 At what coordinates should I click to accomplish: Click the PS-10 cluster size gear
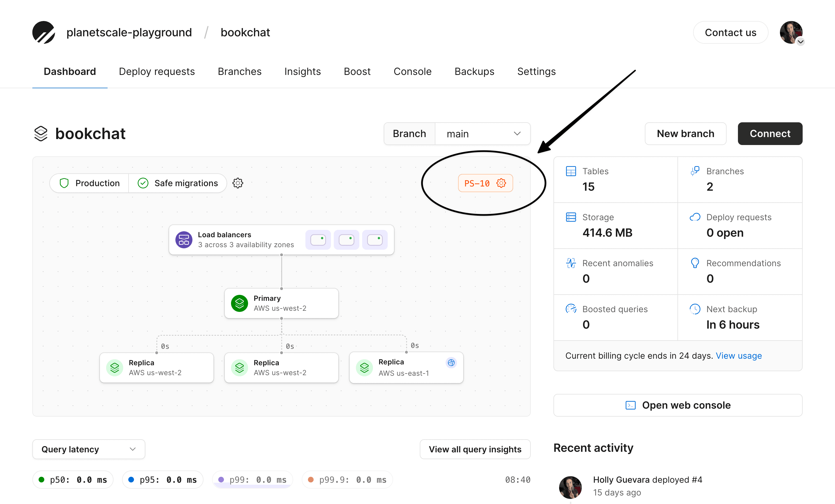[x=501, y=183]
